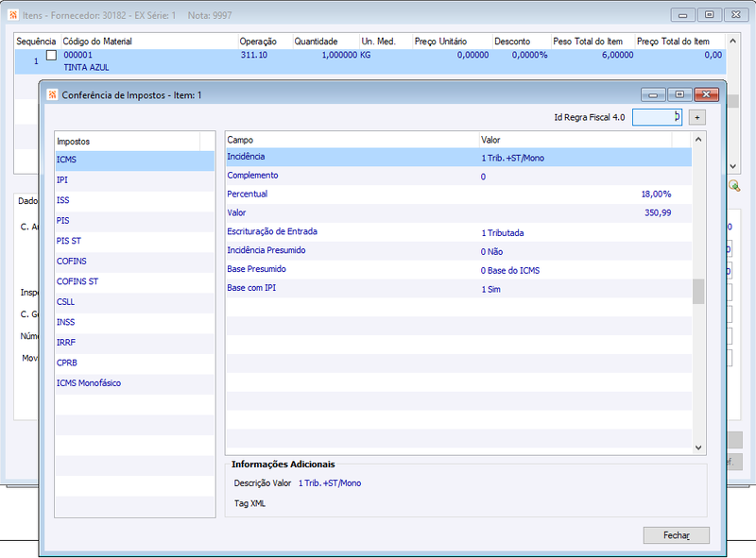This screenshot has width=756, height=558.
Task: Click the Base Presumido row
Action: (x=458, y=270)
